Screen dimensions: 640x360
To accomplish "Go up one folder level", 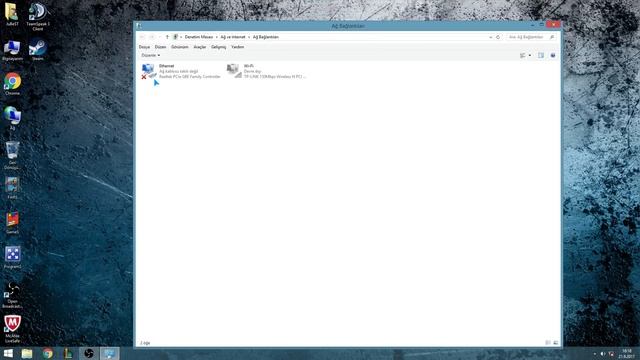I will pyautogui.click(x=167, y=37).
